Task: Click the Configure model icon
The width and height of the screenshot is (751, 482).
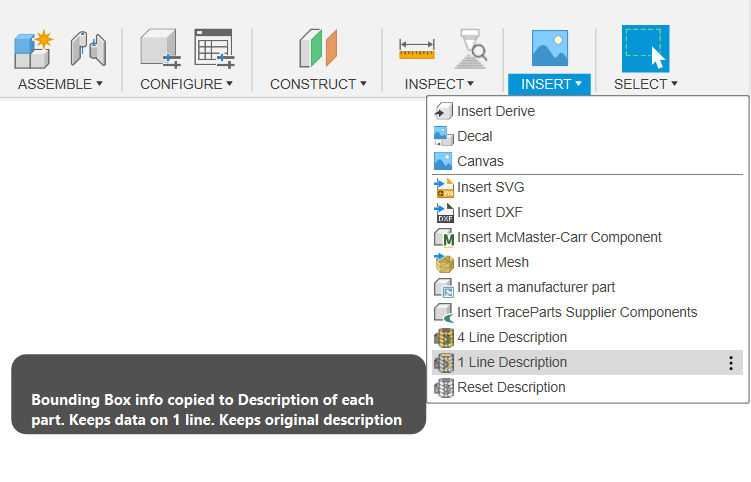Action: (159, 48)
